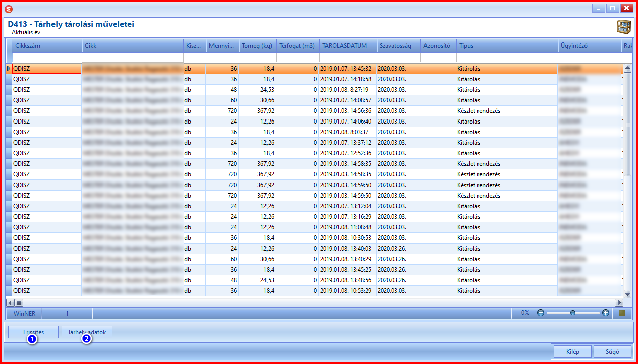Click the filter field under Cikk column
Screen dimensions: 638x364
132,57
